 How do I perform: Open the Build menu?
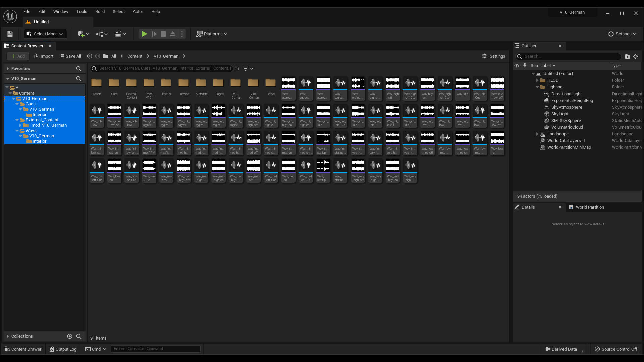point(100,11)
